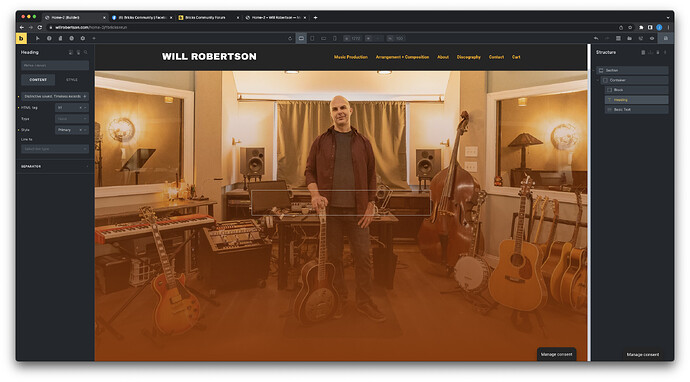Switch to the CONTENT tab
The height and width of the screenshot is (382, 690).
coord(38,80)
